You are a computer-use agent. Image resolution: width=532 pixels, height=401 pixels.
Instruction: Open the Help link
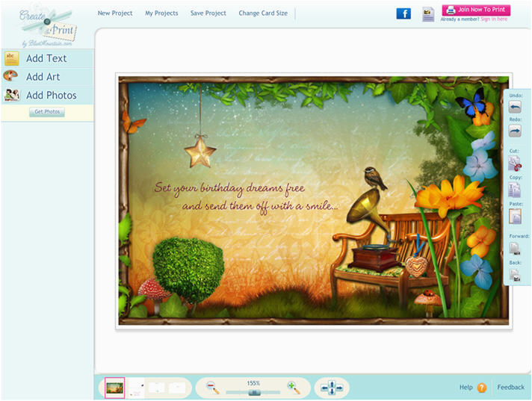(466, 387)
